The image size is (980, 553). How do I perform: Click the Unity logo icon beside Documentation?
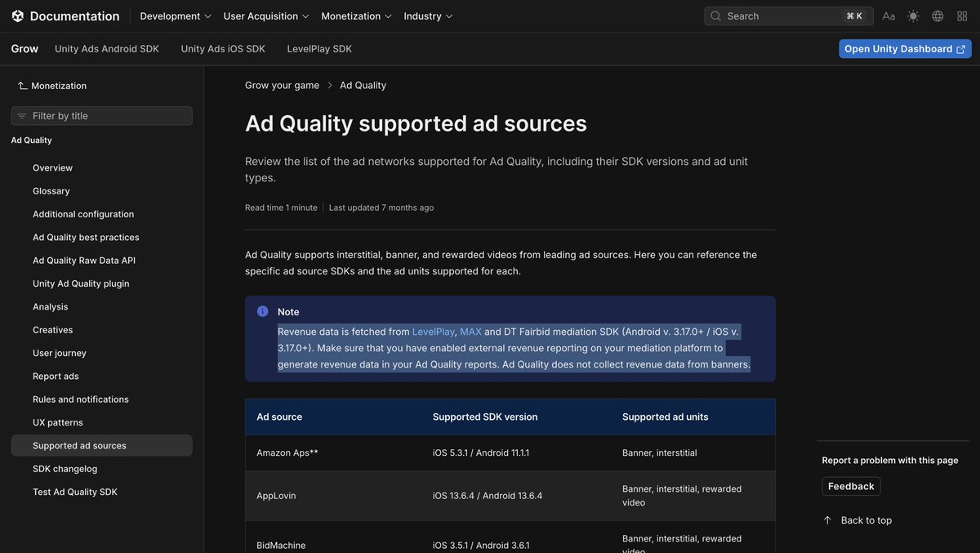point(18,16)
